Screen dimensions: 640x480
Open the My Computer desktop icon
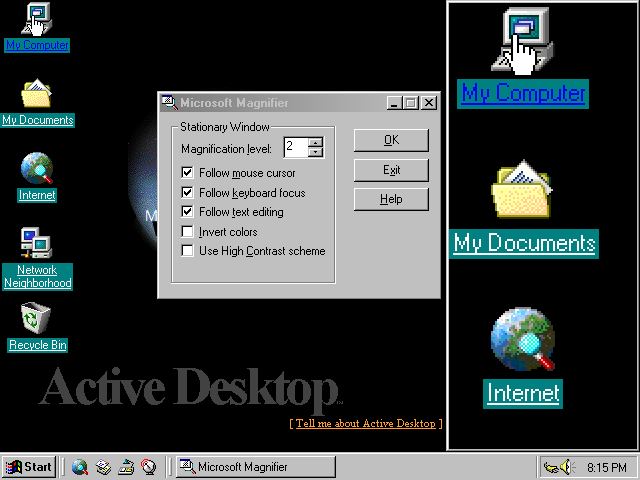coord(37,19)
